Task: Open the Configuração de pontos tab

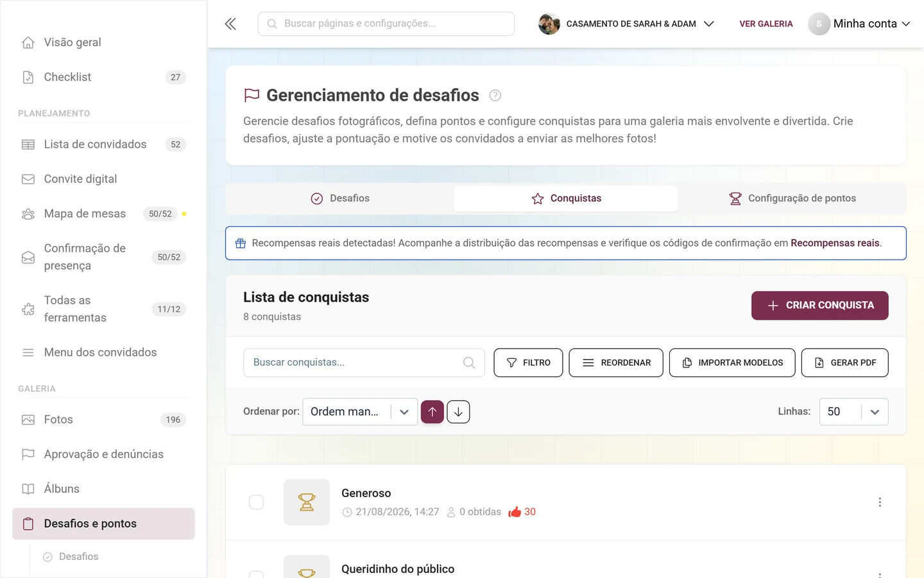Action: click(792, 198)
